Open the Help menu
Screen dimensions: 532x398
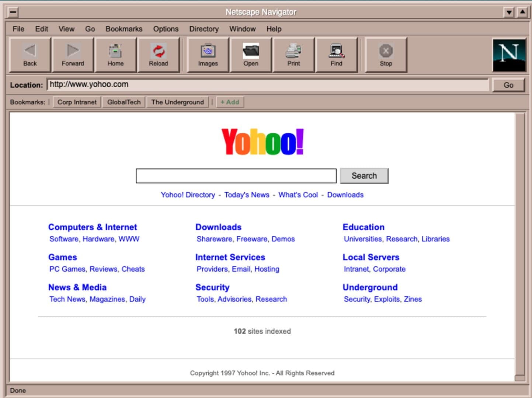coord(274,29)
